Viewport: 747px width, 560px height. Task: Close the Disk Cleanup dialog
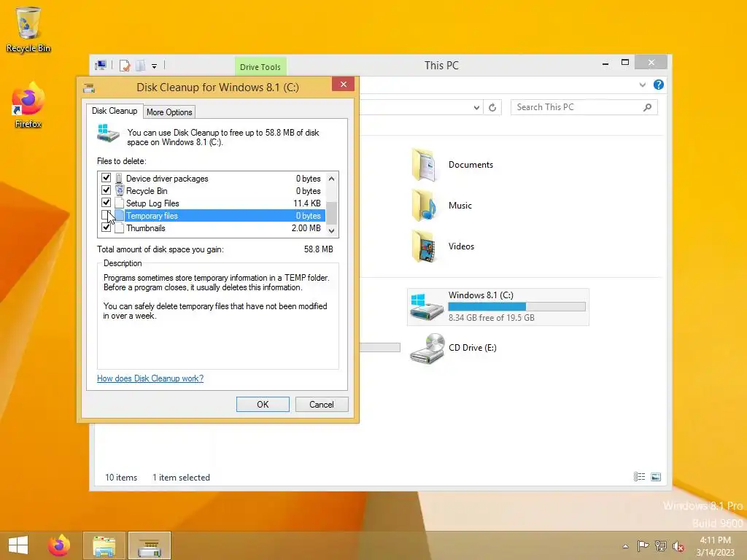(x=343, y=85)
